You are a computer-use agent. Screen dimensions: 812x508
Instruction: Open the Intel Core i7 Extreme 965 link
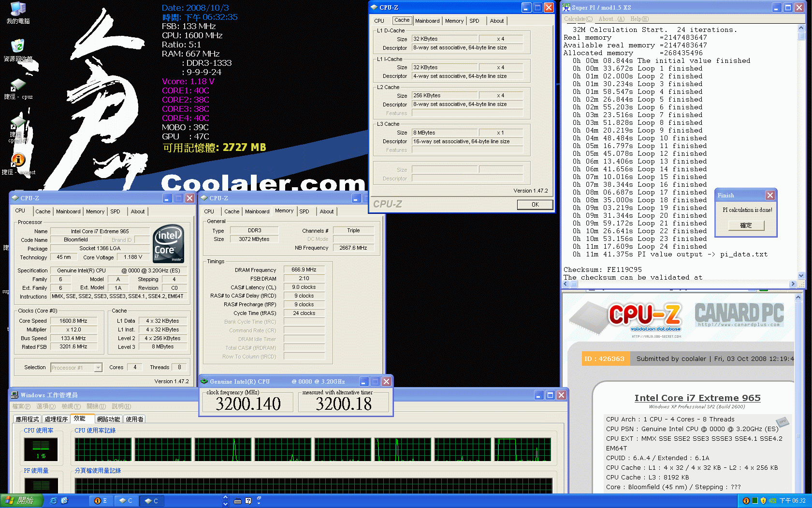[x=697, y=398]
